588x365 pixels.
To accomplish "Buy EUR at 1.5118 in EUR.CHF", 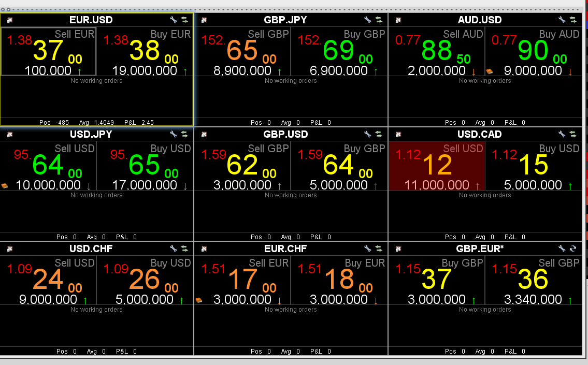I will click(x=339, y=280).
